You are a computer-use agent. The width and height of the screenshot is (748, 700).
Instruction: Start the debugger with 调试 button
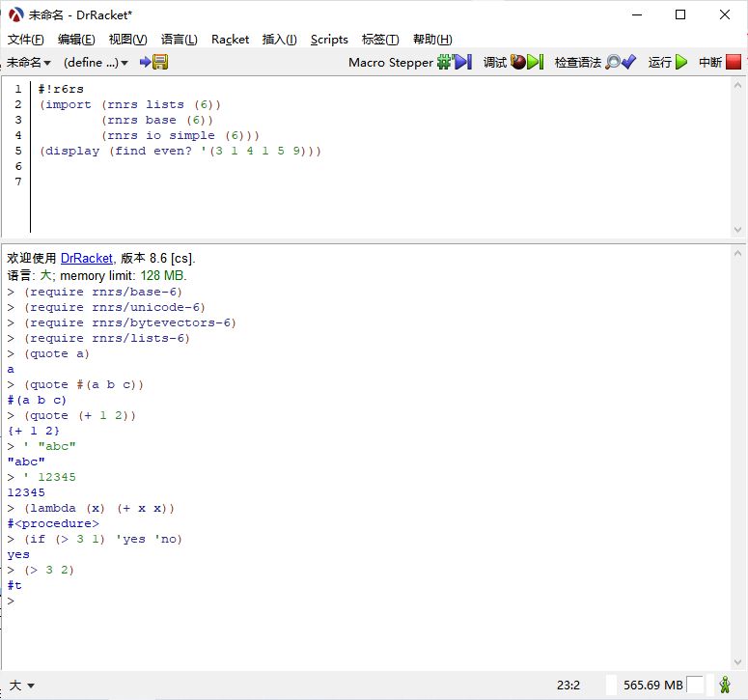513,63
